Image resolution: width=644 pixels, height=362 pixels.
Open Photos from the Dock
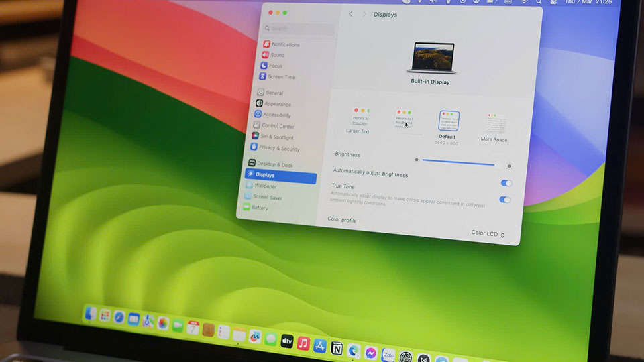[162, 323]
